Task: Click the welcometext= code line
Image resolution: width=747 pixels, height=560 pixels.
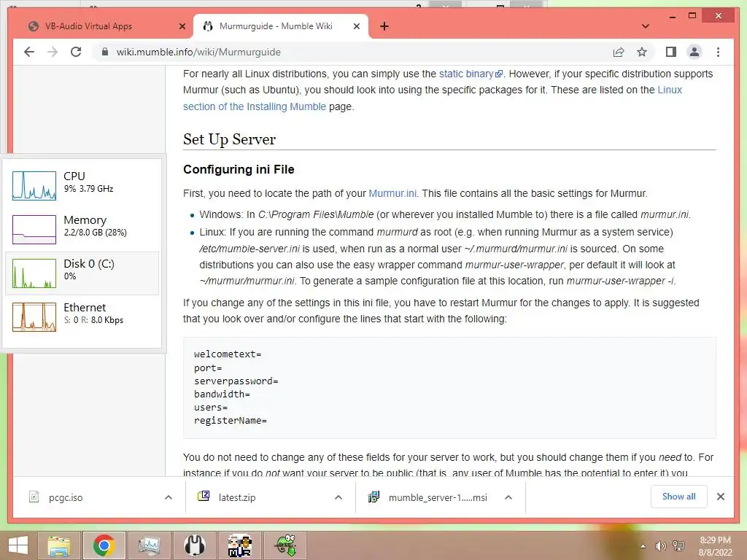Action: (228, 354)
